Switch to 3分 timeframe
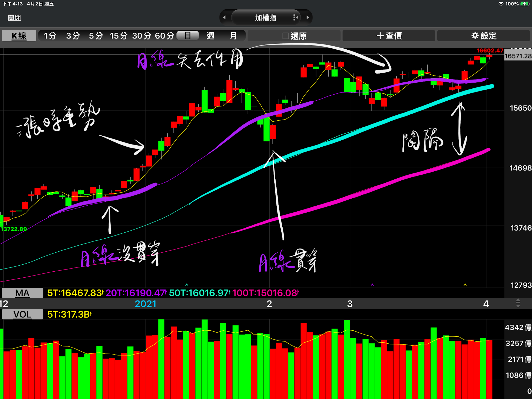Screen dimensions: 532x399 pos(73,36)
